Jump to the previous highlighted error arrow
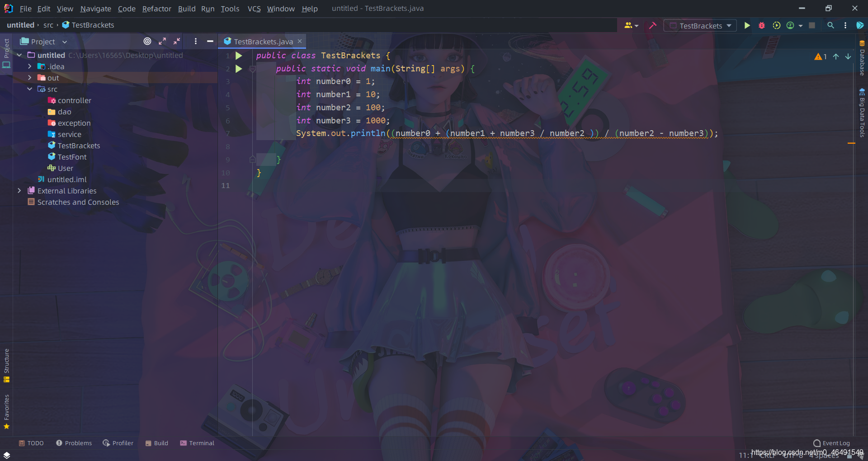 tap(836, 56)
